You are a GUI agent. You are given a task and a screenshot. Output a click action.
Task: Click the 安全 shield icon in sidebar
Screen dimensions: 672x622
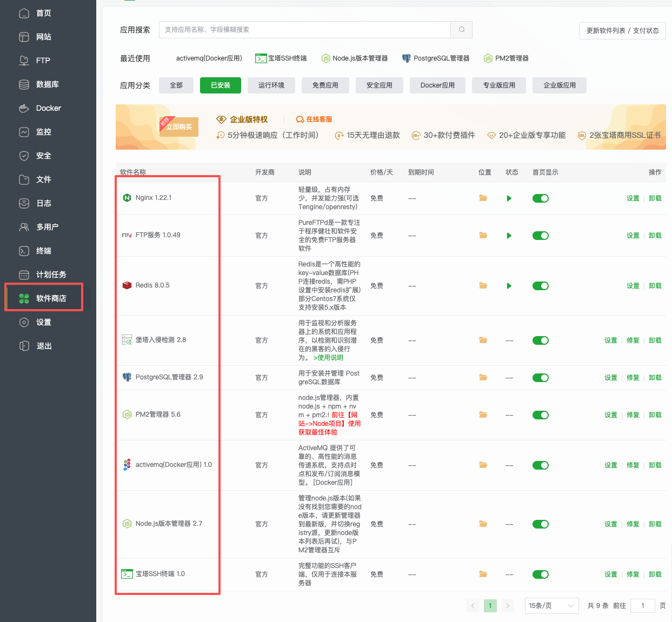24,156
